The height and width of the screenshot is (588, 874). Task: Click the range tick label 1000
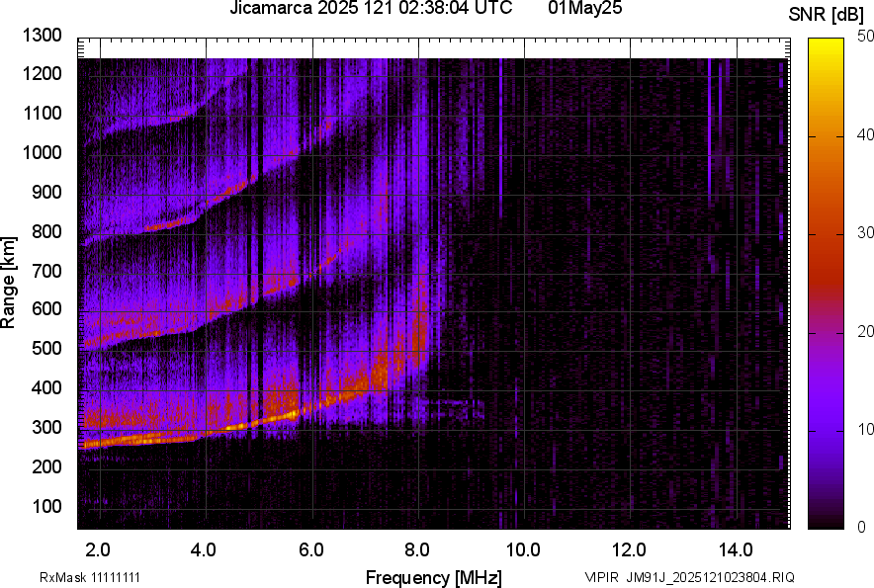pos(42,152)
